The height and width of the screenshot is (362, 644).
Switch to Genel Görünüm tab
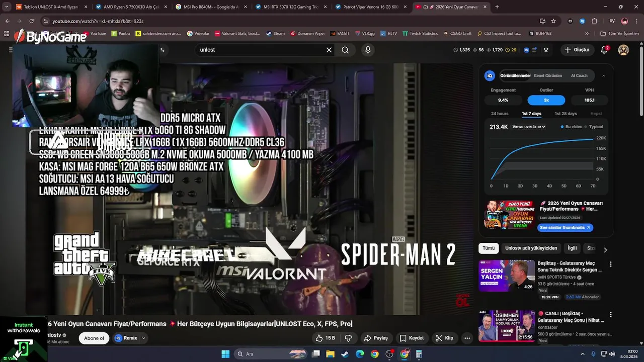pyautogui.click(x=548, y=75)
